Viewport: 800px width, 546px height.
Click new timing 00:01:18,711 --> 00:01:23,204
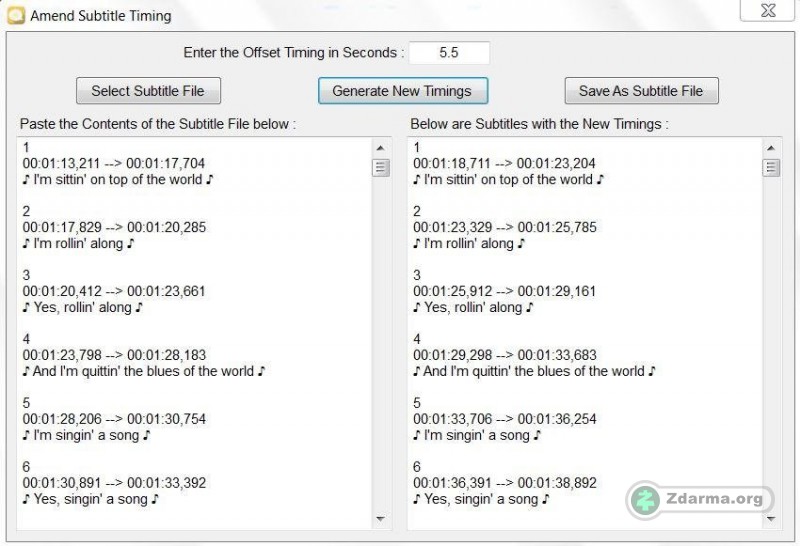[x=504, y=163]
